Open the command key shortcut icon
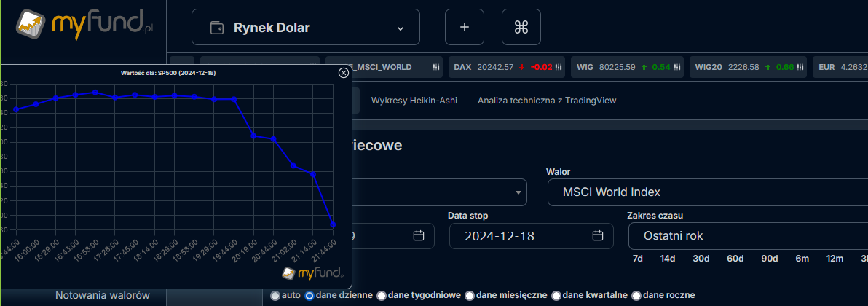 click(x=521, y=28)
